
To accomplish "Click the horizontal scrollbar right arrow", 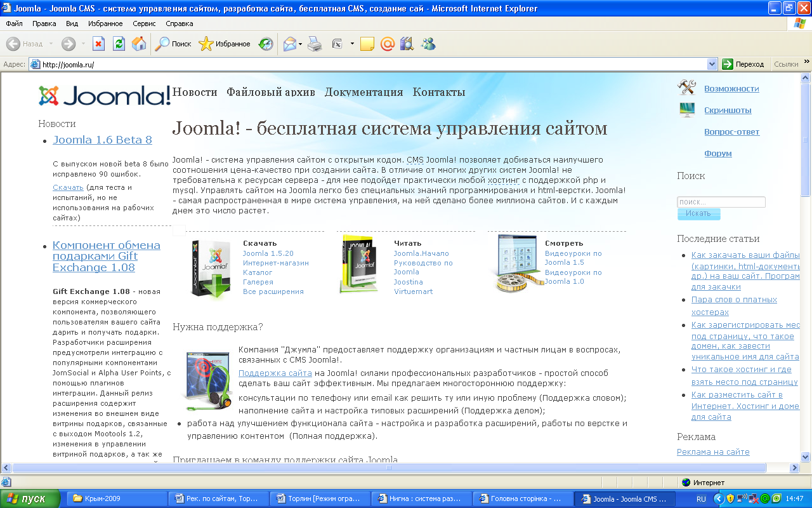I will click(x=794, y=467).
